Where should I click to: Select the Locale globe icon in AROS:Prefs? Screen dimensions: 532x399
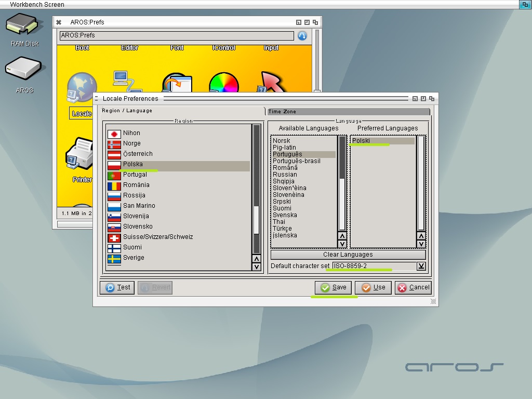82,87
